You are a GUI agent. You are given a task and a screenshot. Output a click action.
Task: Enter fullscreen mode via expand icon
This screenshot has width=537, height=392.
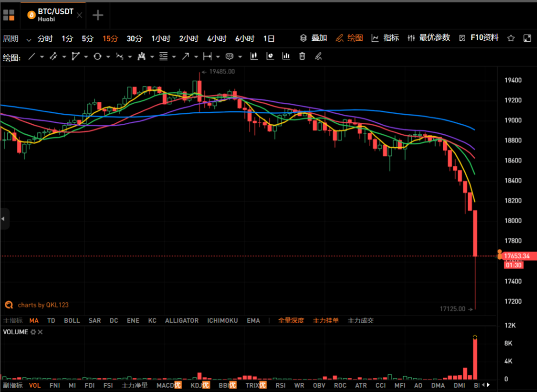[527, 38]
